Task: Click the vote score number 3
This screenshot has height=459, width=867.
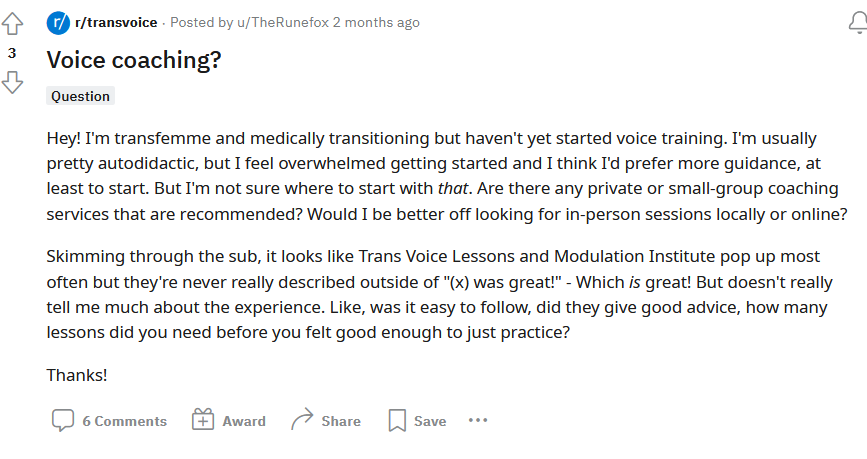Action: (12, 53)
